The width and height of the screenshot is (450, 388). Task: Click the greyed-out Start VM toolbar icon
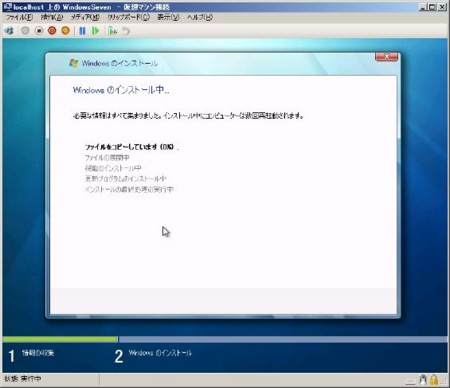pos(25,31)
